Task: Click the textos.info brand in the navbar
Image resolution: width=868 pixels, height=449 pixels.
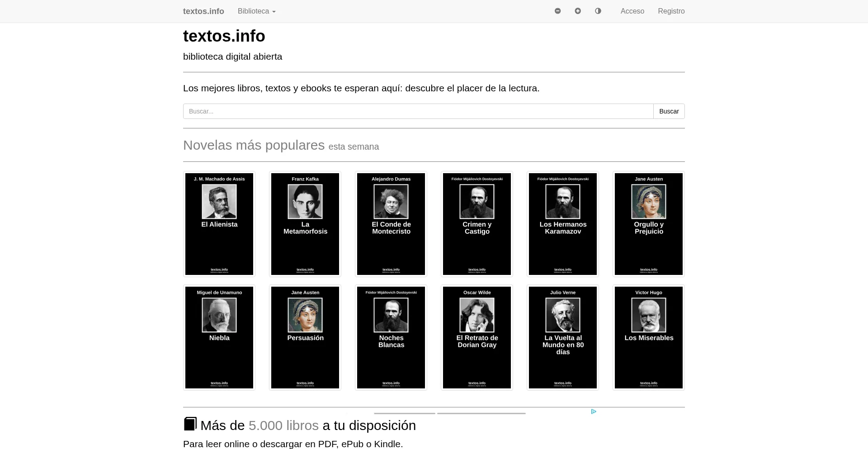Action: coord(203,11)
